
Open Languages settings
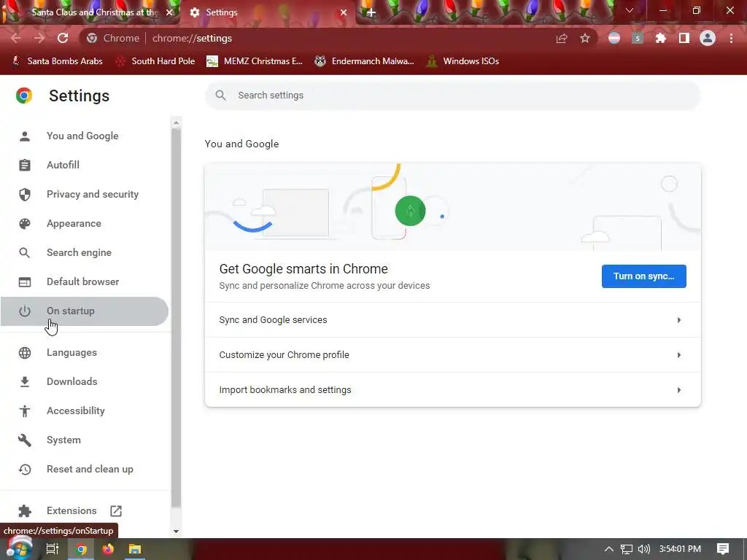pyautogui.click(x=85, y=352)
